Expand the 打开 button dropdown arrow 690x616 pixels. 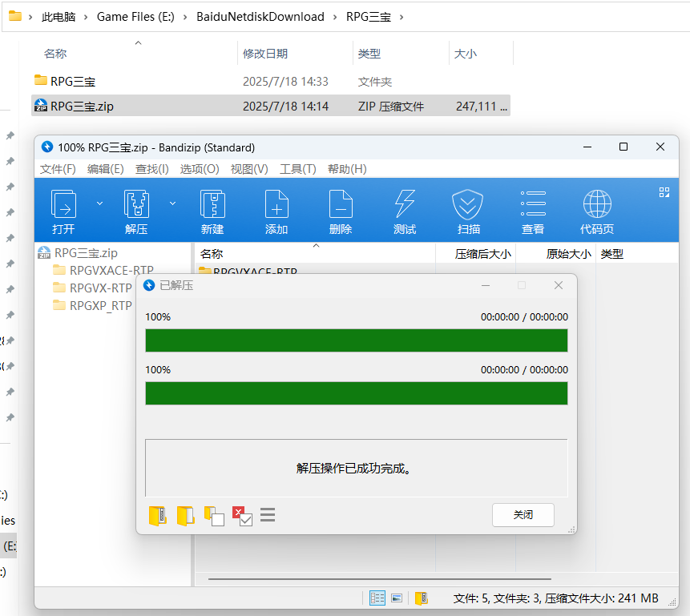tap(100, 203)
